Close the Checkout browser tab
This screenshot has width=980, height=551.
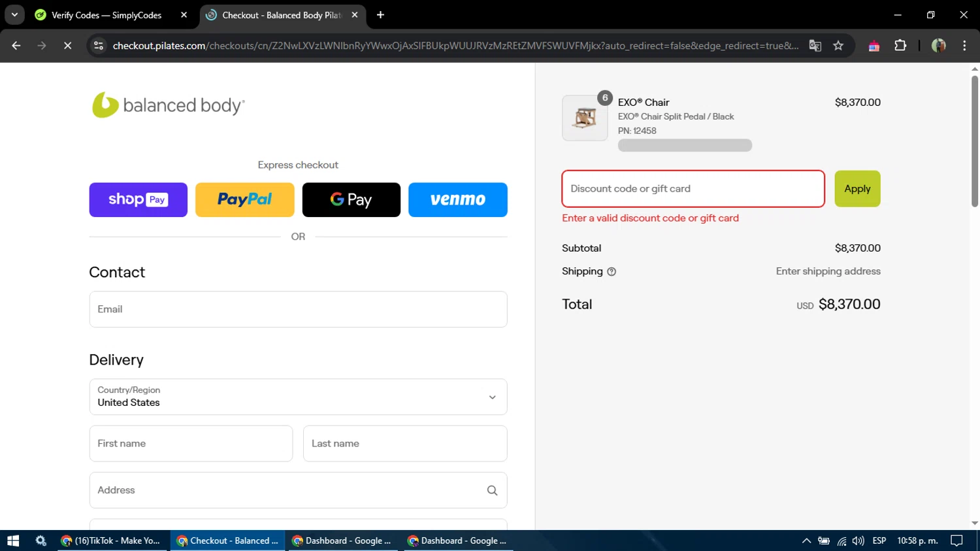point(355,15)
